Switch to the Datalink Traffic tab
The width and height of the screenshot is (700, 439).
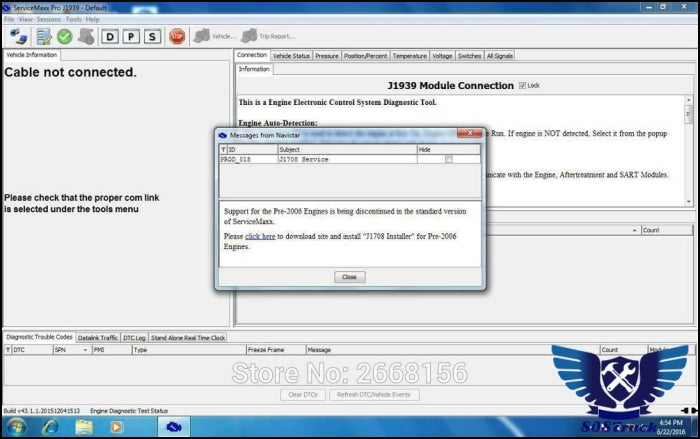coord(97,338)
